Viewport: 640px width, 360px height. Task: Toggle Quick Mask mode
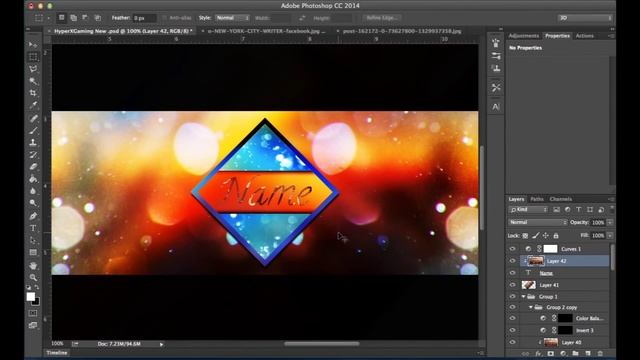[33, 313]
